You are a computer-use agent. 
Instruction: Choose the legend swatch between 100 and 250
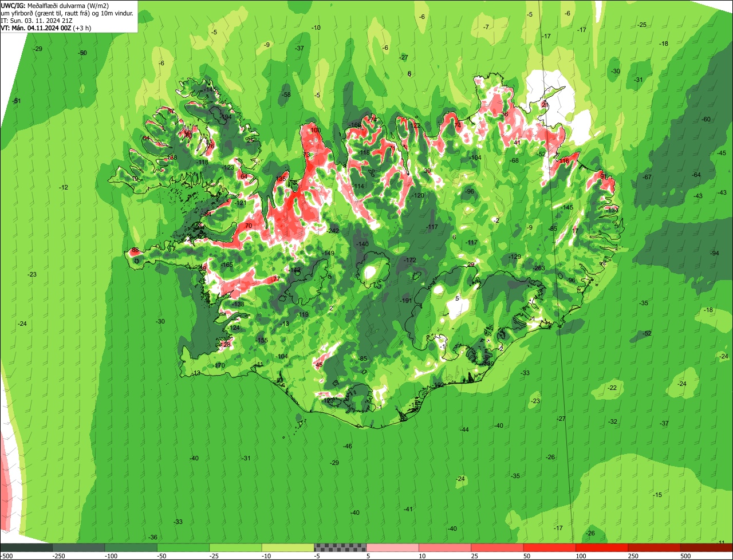[x=602, y=547]
